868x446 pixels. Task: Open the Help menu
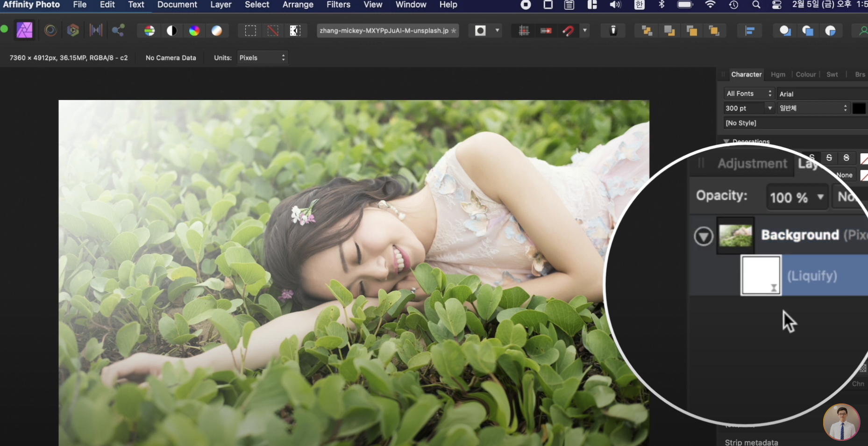(x=448, y=5)
